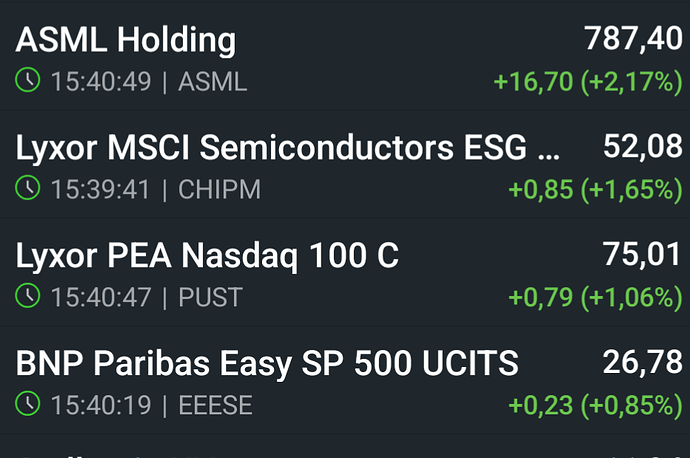Image resolution: width=690 pixels, height=458 pixels.
Task: Open the ASML Holding stock entry
Action: (126, 41)
